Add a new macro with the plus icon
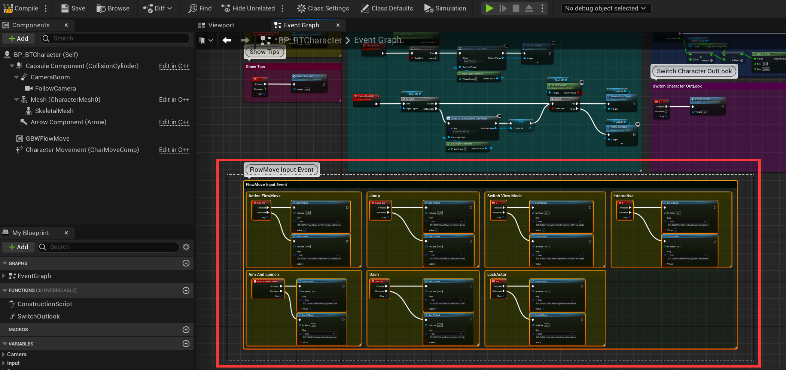786x370 pixels. pos(186,329)
